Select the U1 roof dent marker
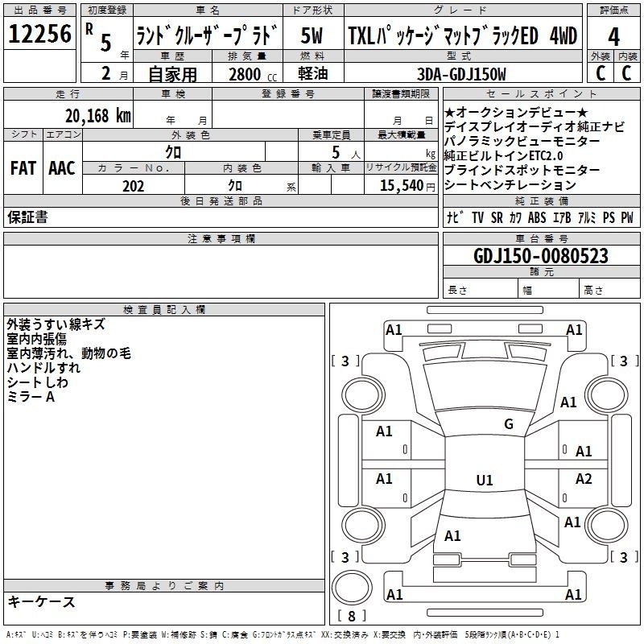The width and height of the screenshot is (644, 644). [x=484, y=481]
